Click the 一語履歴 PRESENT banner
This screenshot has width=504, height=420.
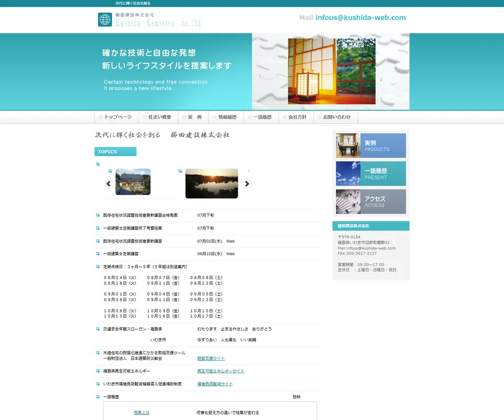point(371,174)
